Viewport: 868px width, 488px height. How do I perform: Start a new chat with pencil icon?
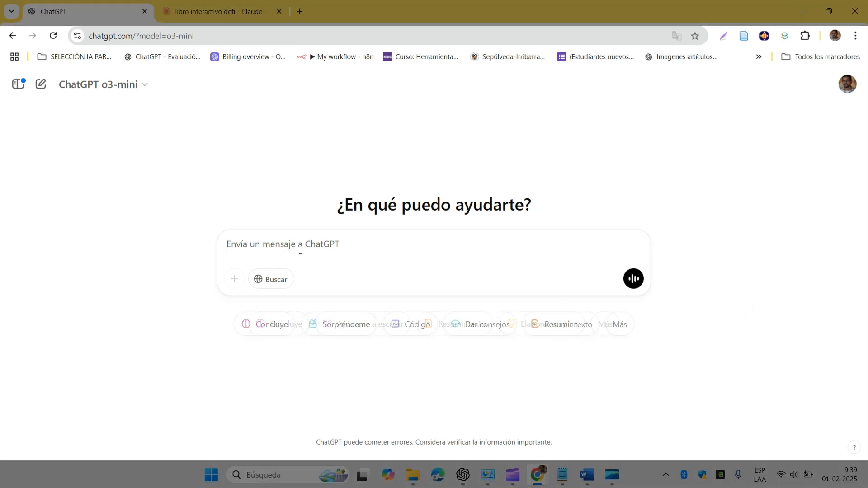(x=41, y=84)
